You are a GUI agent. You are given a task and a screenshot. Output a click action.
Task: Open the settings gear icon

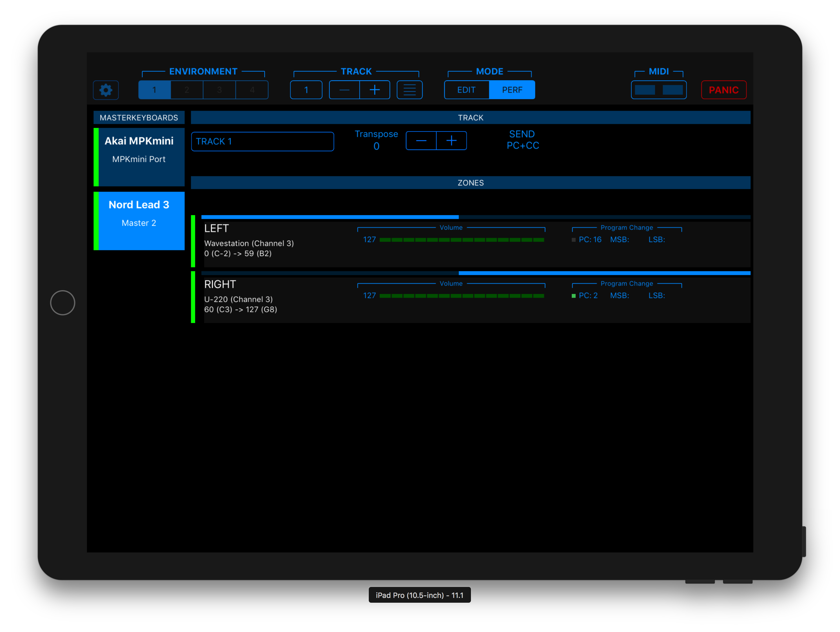click(106, 90)
